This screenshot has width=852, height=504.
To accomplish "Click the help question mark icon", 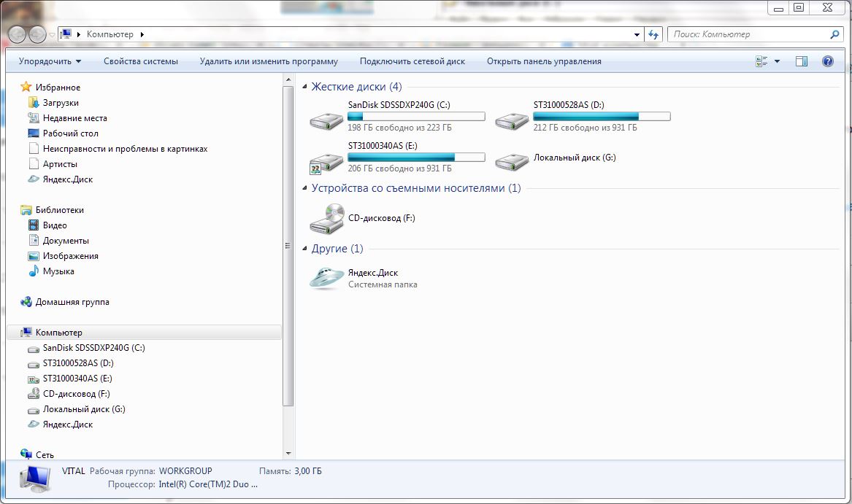I will click(827, 61).
